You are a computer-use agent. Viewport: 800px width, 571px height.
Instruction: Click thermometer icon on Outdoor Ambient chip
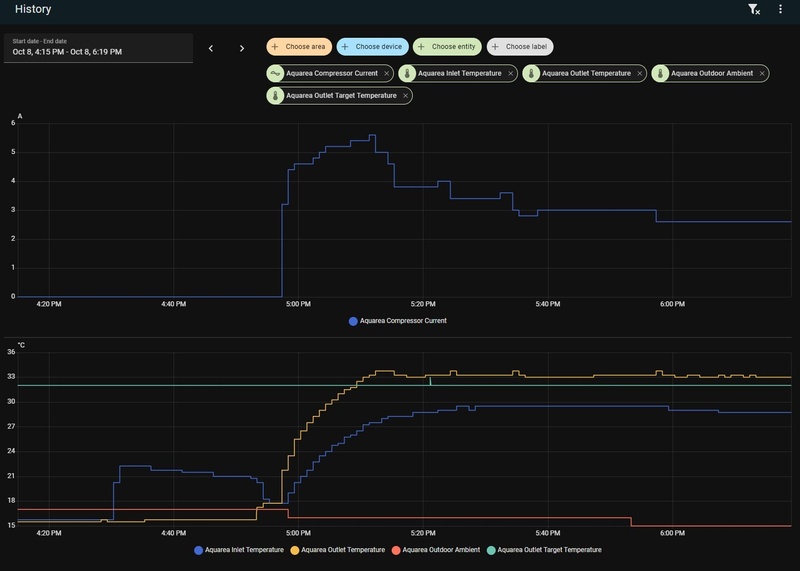coord(660,73)
